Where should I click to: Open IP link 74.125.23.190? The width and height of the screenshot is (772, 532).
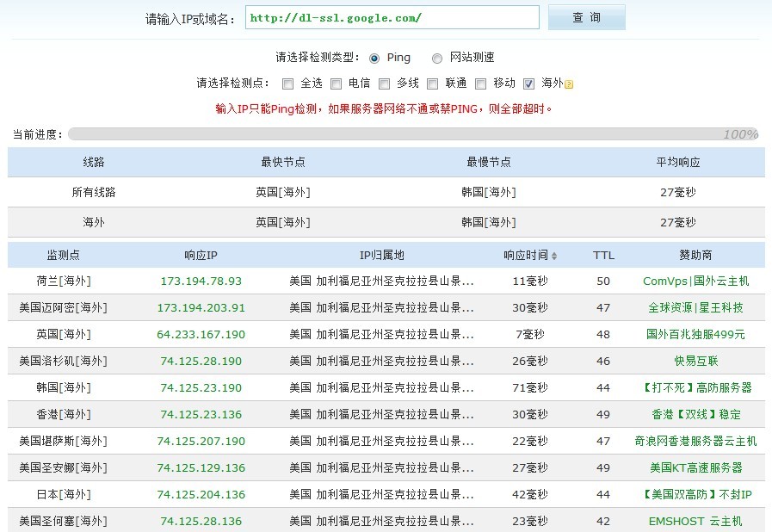click(201, 387)
